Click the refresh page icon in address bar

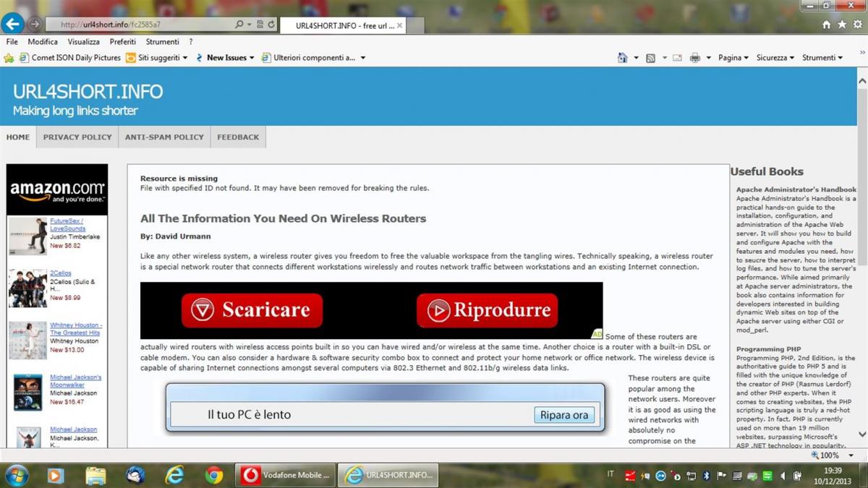point(271,25)
